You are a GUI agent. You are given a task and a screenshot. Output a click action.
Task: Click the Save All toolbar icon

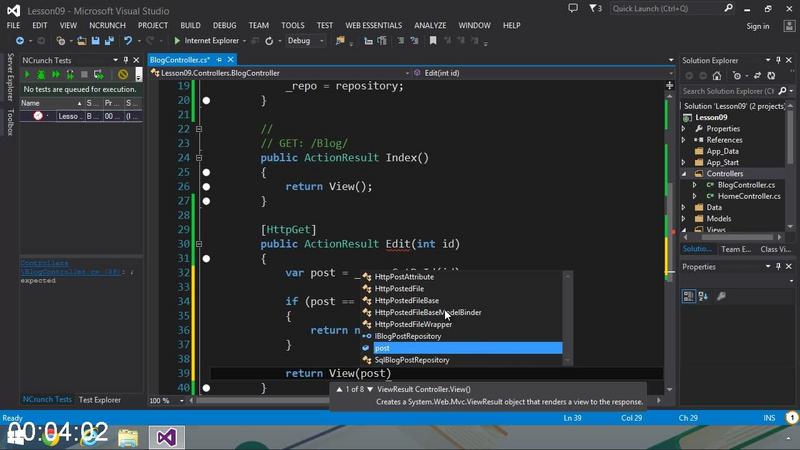pos(109,41)
